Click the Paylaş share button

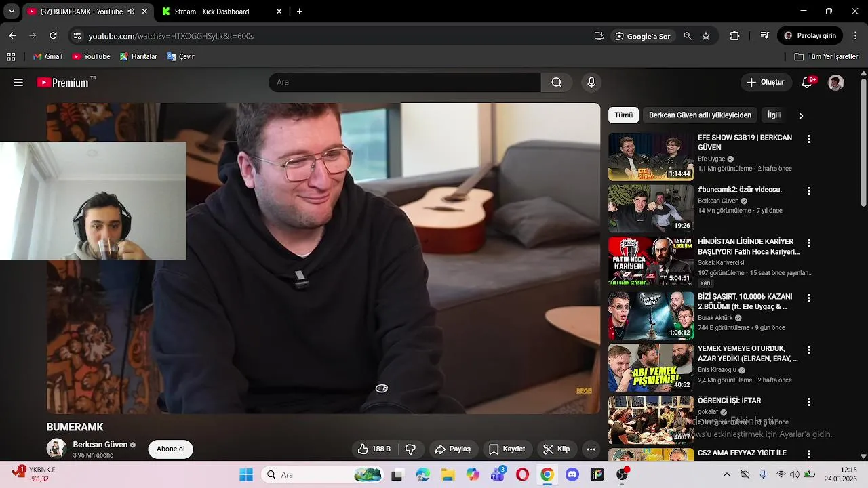[x=453, y=449]
